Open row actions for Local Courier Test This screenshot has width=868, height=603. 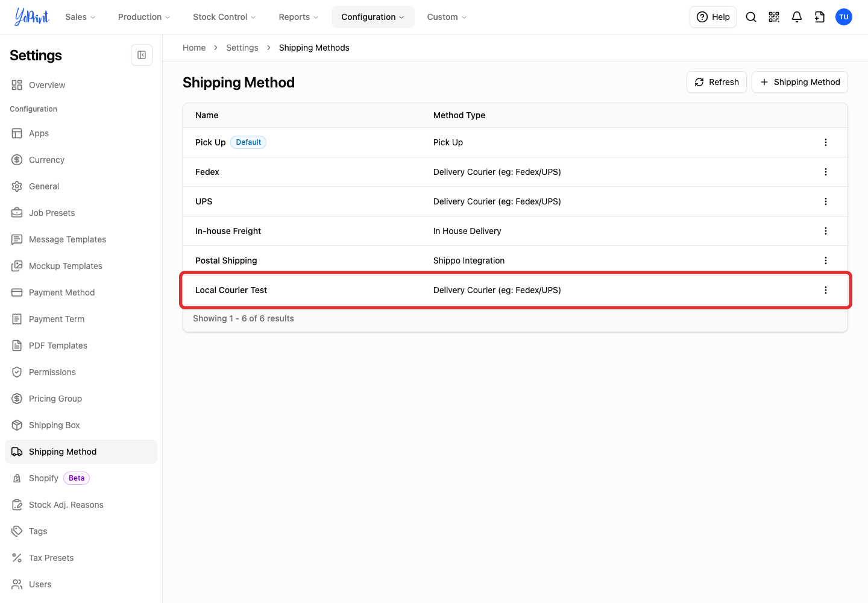pos(826,290)
